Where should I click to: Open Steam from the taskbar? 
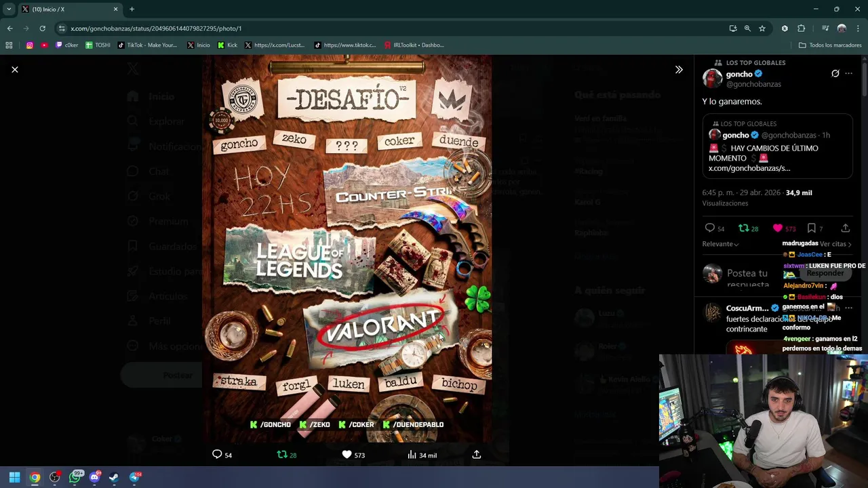pos(114,477)
